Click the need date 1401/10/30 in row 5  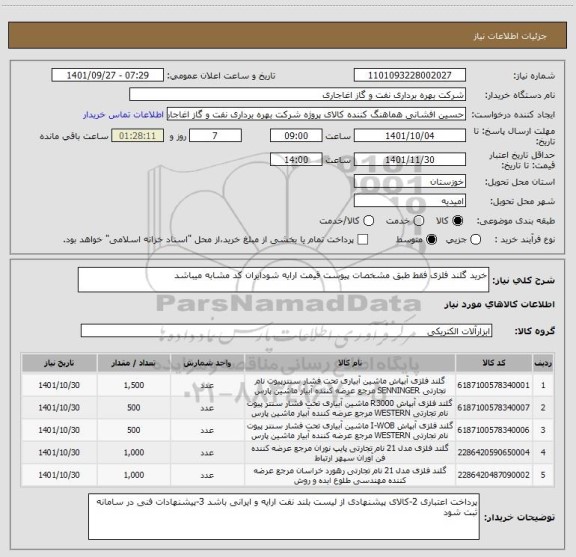coord(59,475)
